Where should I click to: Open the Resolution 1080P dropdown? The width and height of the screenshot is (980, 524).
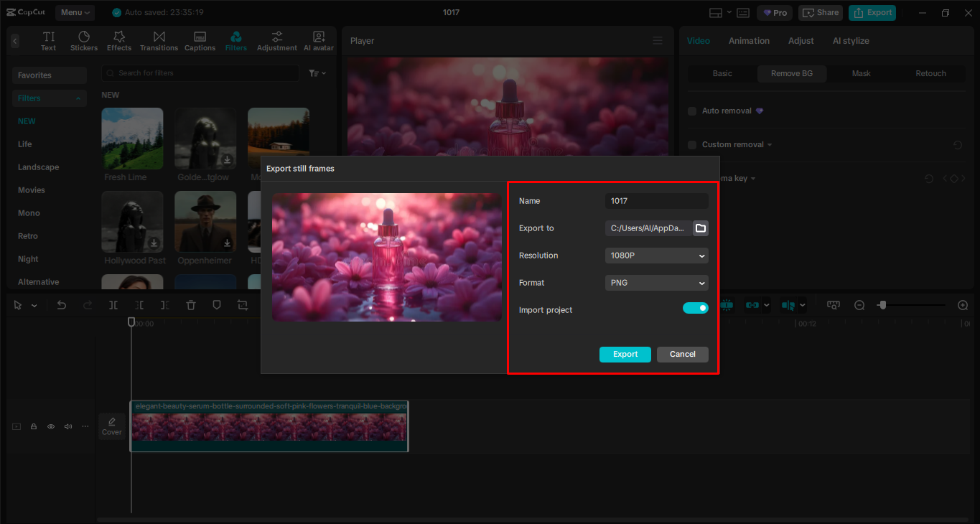point(657,256)
